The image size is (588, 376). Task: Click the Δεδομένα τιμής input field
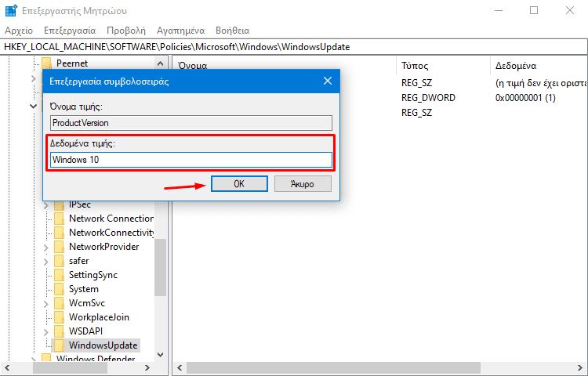191,160
